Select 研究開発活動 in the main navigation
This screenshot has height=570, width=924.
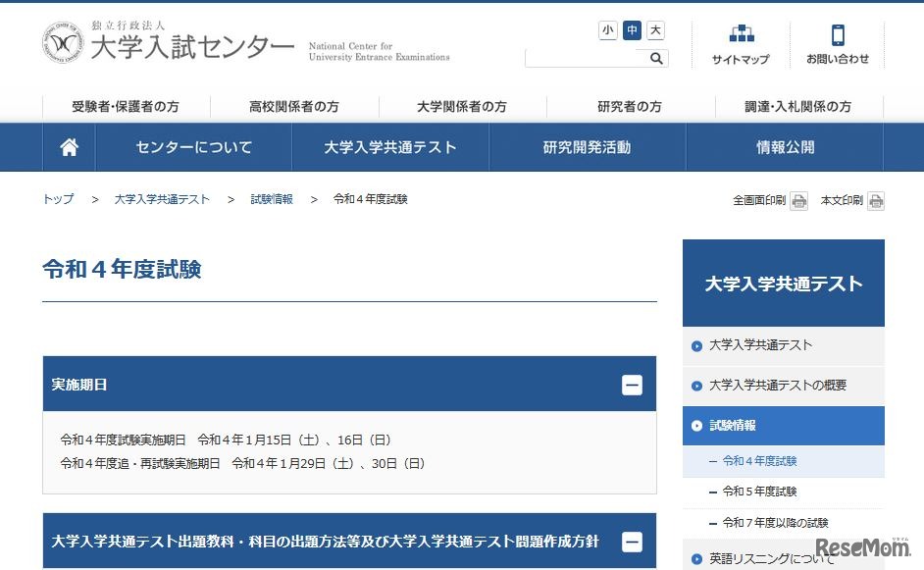tap(587, 147)
